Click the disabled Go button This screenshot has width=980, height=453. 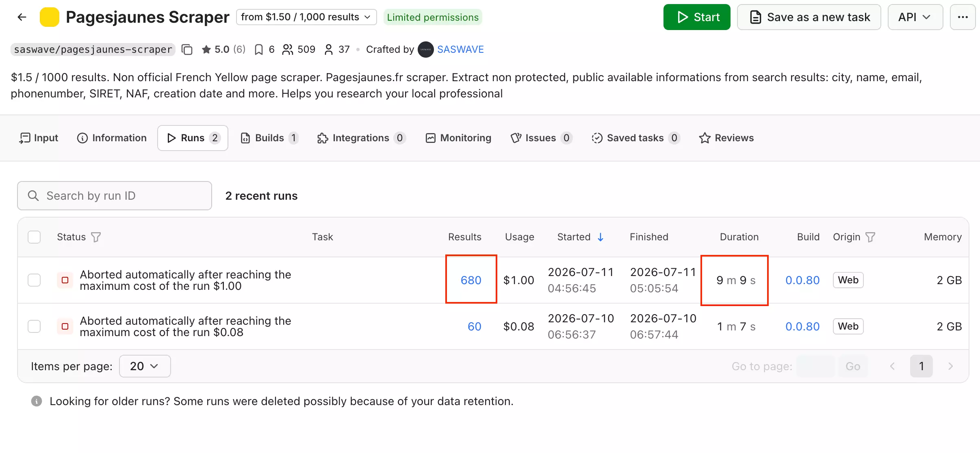tap(853, 366)
